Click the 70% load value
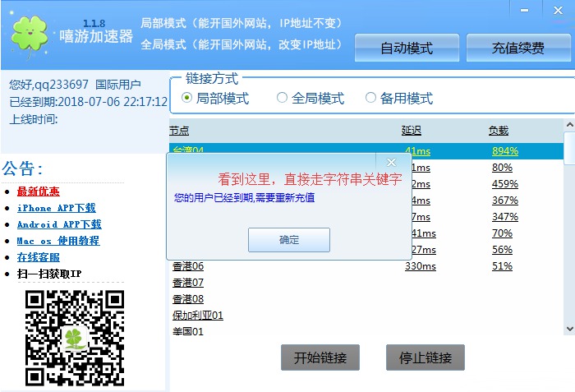The image size is (575, 392). coord(502,233)
